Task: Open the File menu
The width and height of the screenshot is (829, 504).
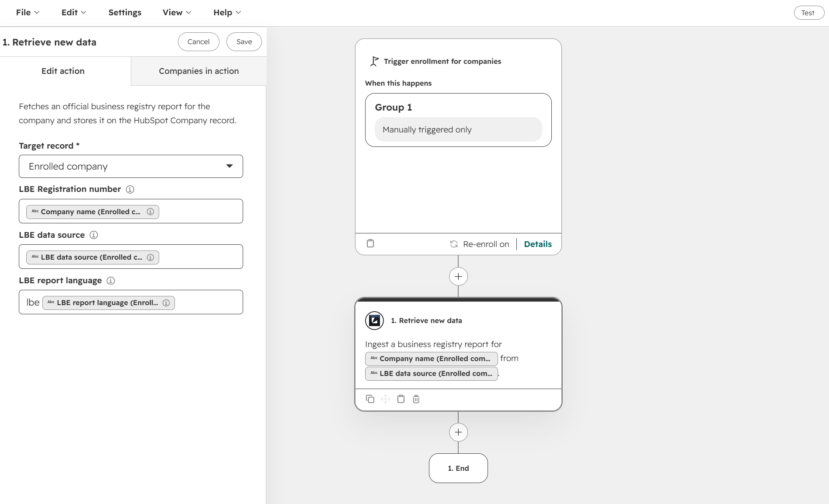Action: point(28,13)
